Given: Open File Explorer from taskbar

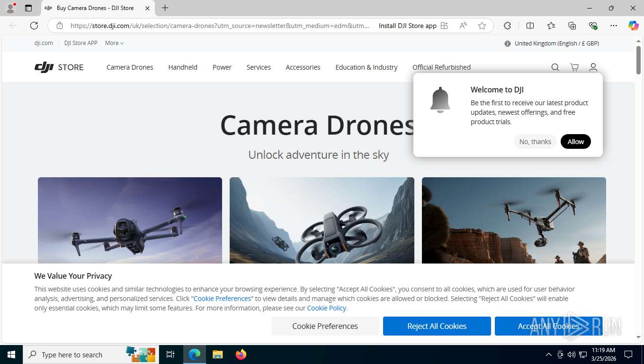Looking at the screenshot, I should pos(217,355).
